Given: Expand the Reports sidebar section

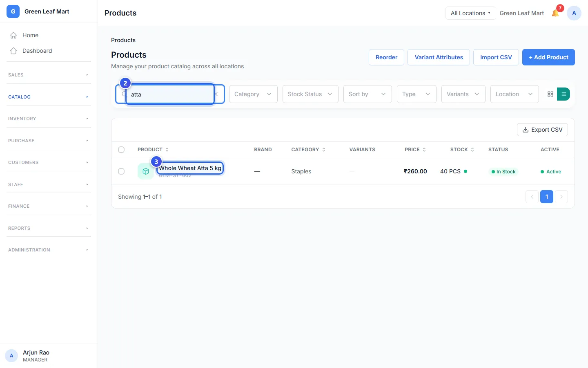Looking at the screenshot, I should click(49, 228).
